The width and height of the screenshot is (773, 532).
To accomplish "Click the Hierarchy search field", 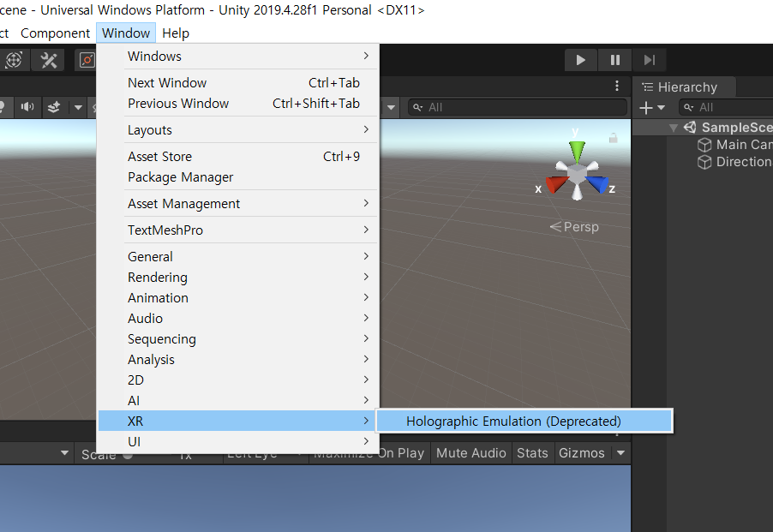I will [x=726, y=107].
